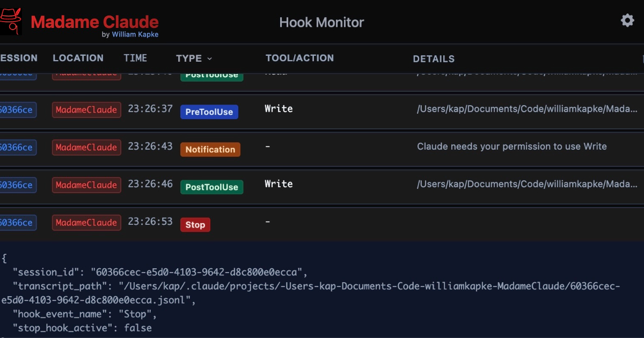The image size is (644, 338).
Task: Click the hook_event_name line in JSON
Action: pyautogui.click(x=85, y=314)
